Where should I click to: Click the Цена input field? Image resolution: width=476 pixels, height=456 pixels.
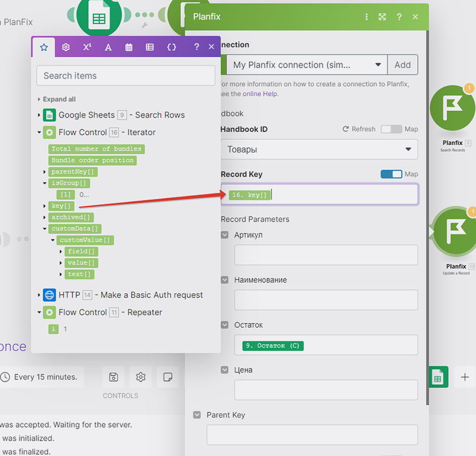[x=326, y=390]
